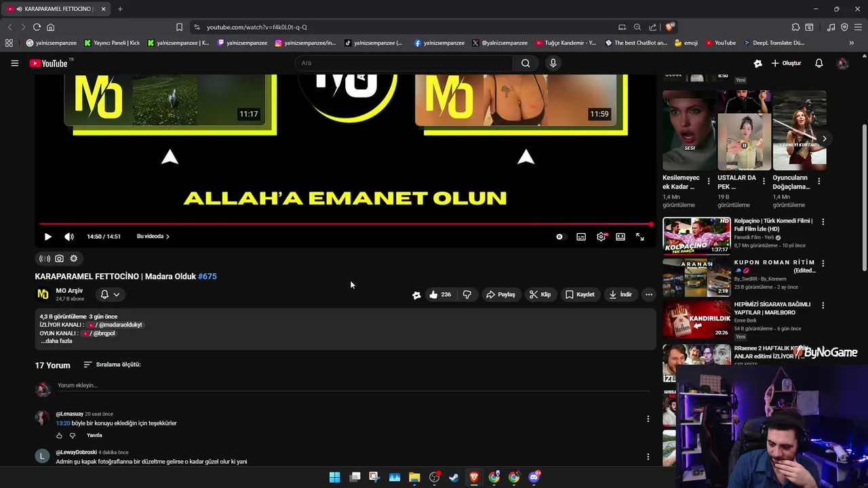Viewport: 868px width, 488px height.
Task: Open YouTube guide hamburger menu
Action: [14, 63]
